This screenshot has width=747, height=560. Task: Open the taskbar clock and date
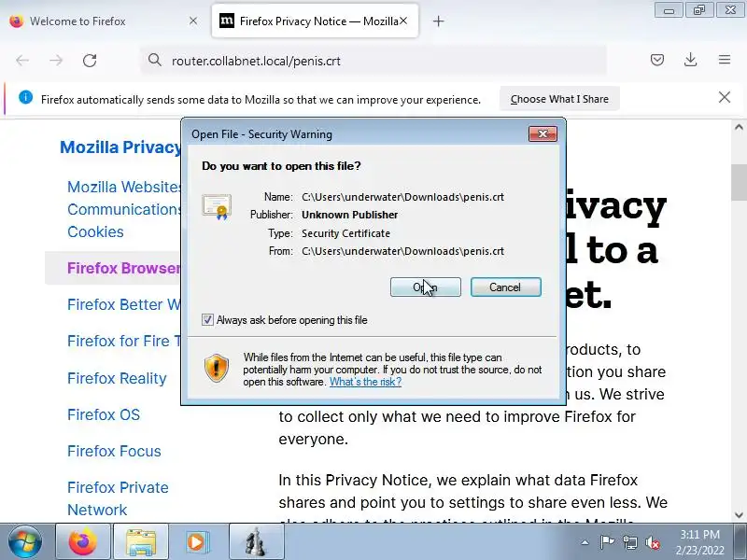coord(699,542)
